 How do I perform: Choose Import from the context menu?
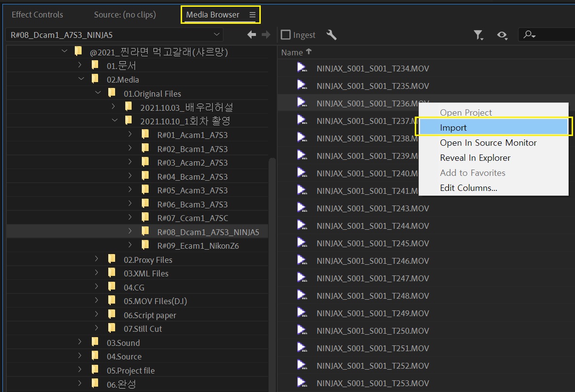point(493,128)
